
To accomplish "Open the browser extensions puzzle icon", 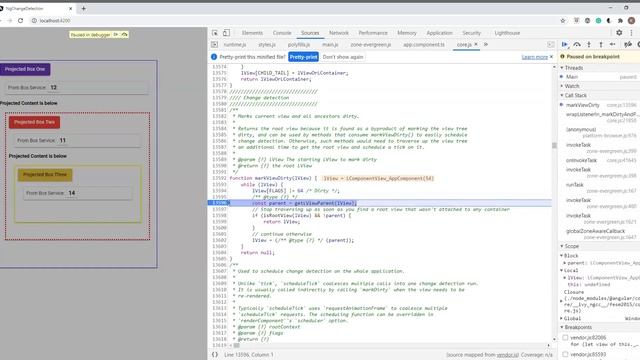I will click(x=620, y=20).
